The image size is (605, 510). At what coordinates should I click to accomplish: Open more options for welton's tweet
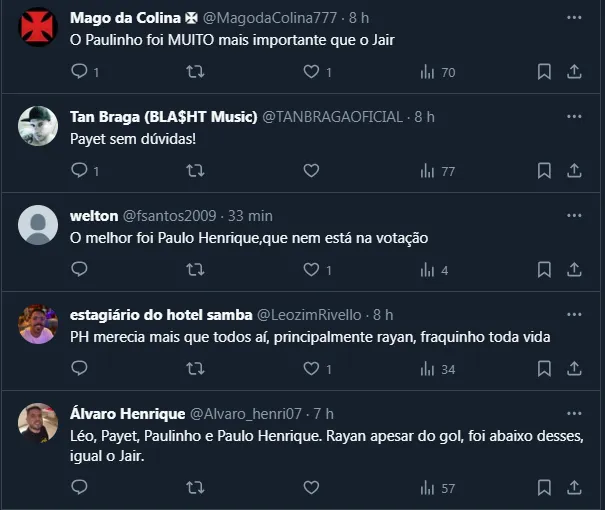tap(574, 216)
